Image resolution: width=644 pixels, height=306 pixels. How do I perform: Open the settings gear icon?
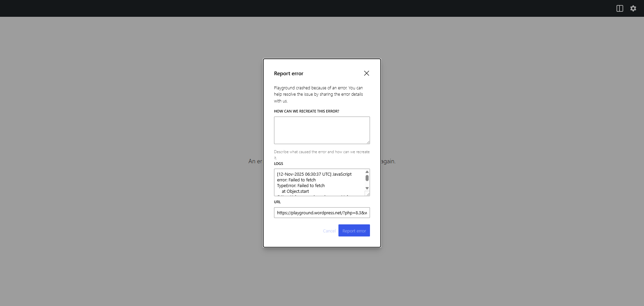click(633, 8)
